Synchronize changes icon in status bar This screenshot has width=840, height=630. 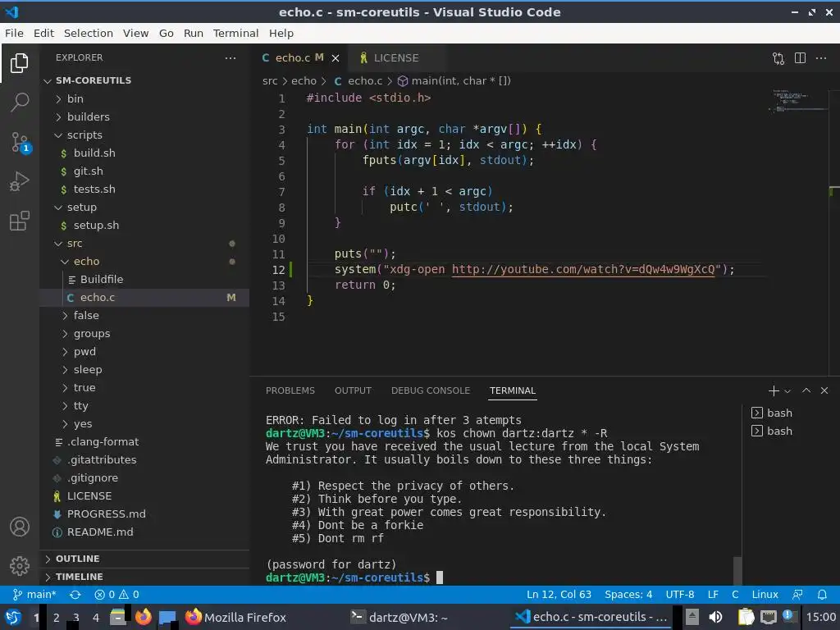click(x=75, y=595)
